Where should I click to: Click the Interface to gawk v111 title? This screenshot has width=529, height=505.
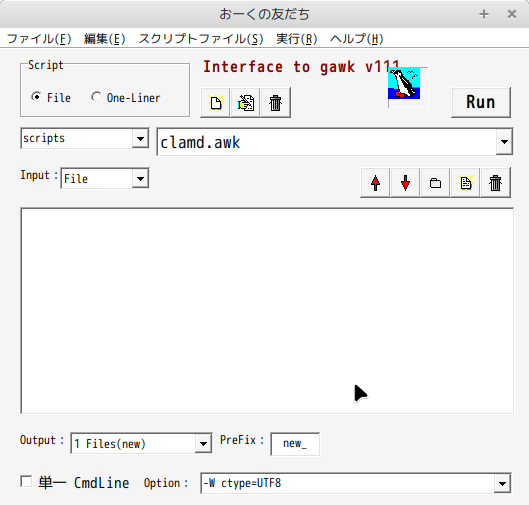301,66
